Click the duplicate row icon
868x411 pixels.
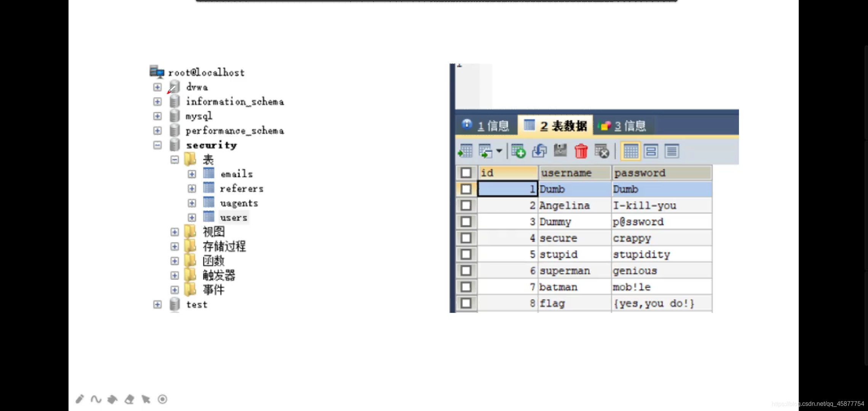coord(539,151)
